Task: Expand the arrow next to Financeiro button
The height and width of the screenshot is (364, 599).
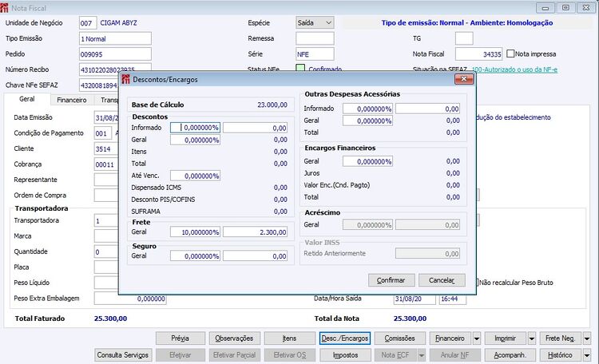Action: pos(476,338)
